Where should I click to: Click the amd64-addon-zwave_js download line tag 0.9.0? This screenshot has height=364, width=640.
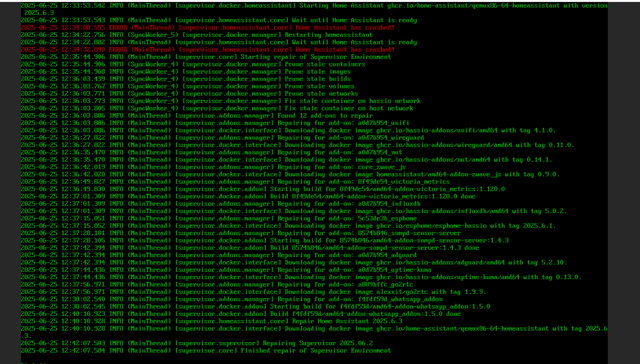tap(290, 174)
